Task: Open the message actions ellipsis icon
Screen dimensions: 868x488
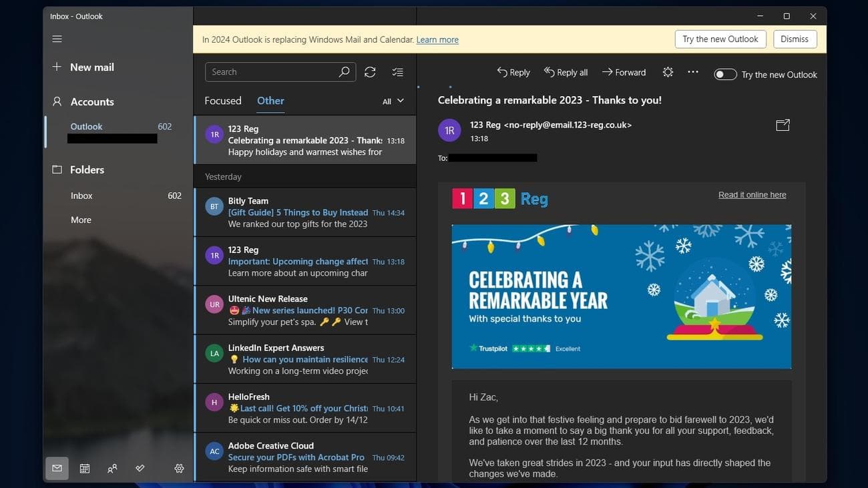Action: (x=692, y=71)
